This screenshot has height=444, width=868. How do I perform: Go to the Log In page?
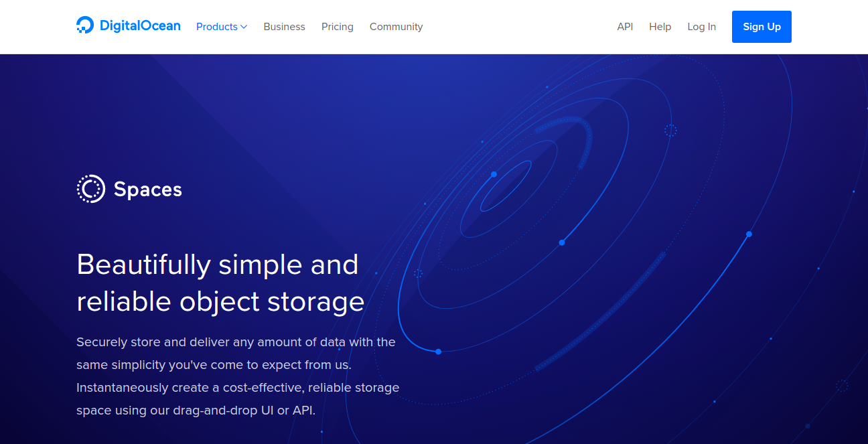click(x=701, y=27)
